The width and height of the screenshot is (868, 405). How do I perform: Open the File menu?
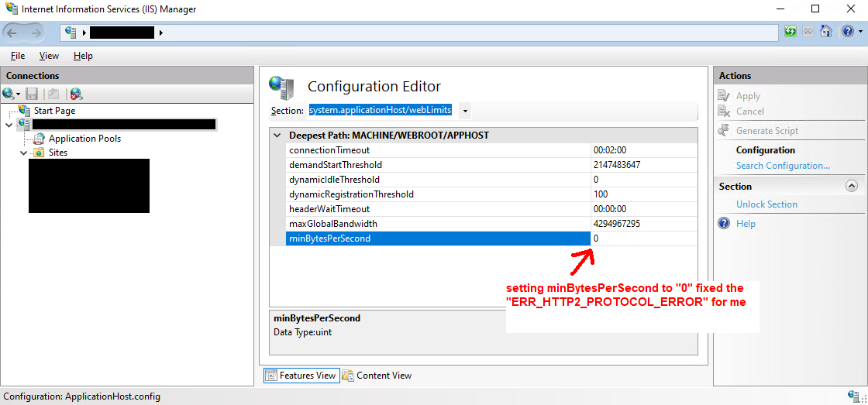pos(18,56)
